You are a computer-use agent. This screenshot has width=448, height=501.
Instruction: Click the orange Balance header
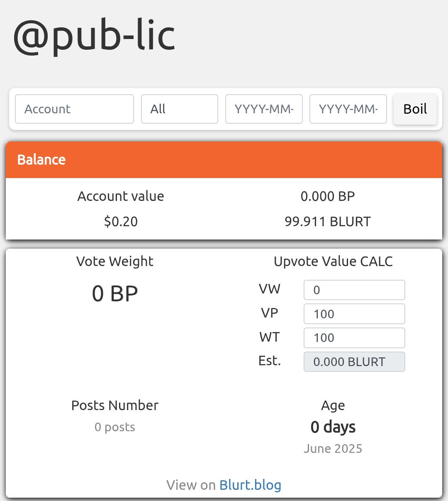point(224,160)
